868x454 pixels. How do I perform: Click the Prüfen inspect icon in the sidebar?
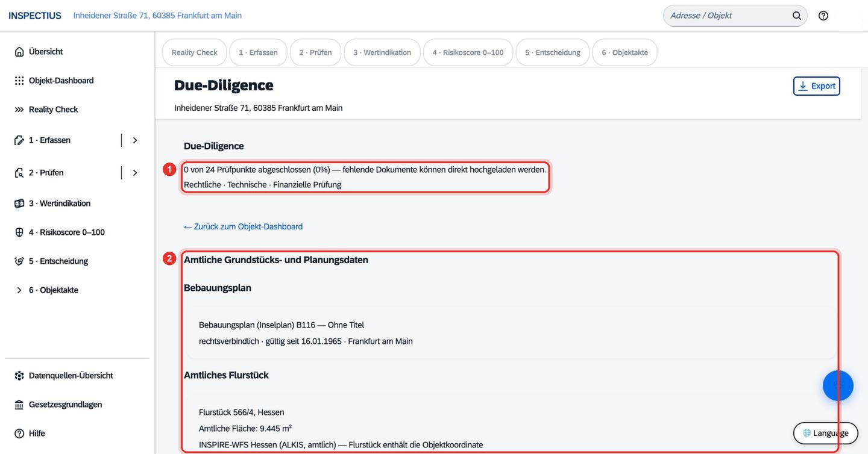pos(19,173)
